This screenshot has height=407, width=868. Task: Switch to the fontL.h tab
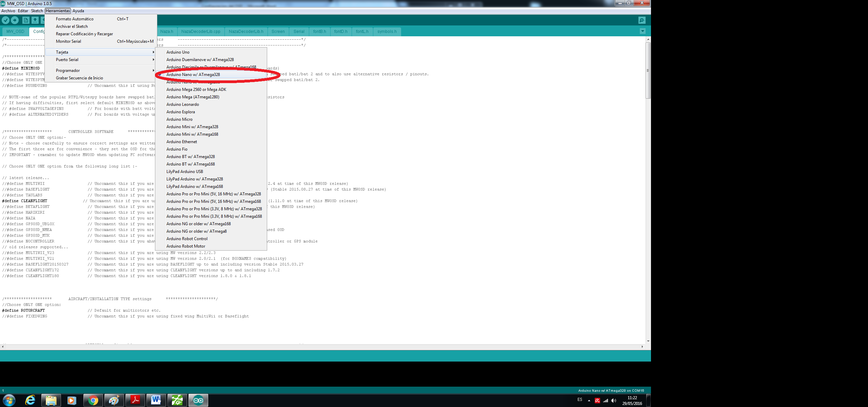point(362,32)
